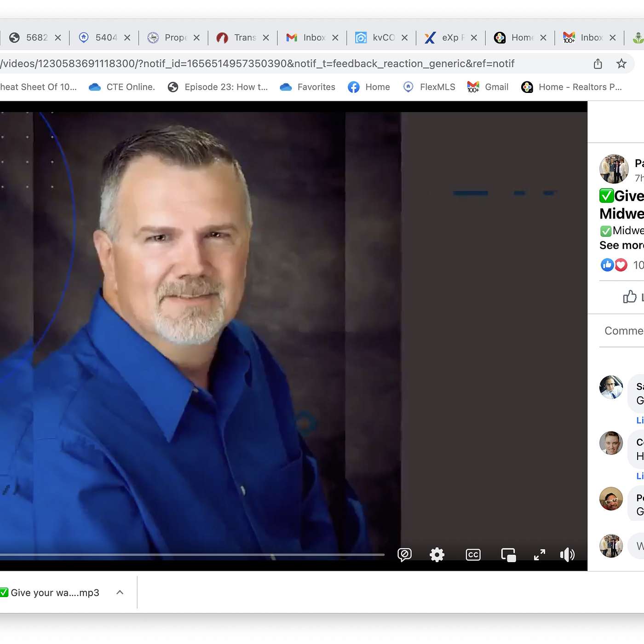Open the Gmail bookmark
Viewport: 644px width, 644px height.
tap(488, 87)
